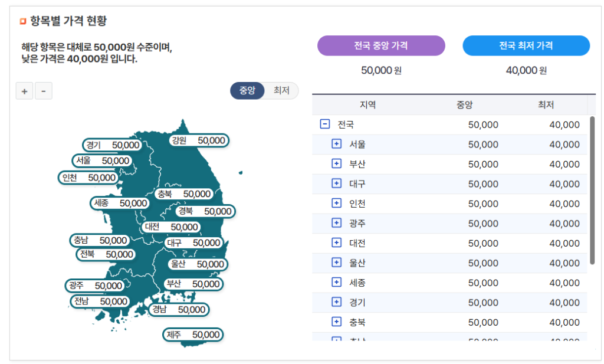The image size is (604, 364).
Task: Select the 세종 label on the map
Action: 120,203
